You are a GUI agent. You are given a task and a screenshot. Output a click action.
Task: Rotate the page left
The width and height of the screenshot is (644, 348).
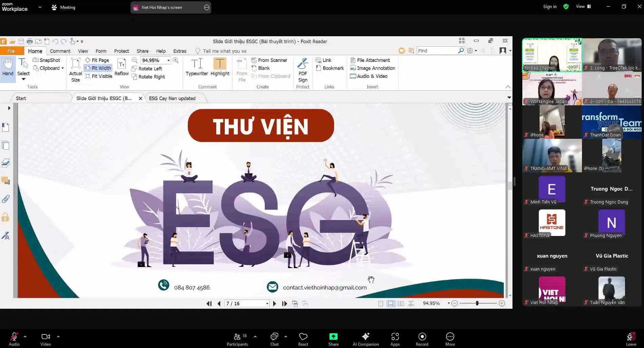click(x=147, y=68)
